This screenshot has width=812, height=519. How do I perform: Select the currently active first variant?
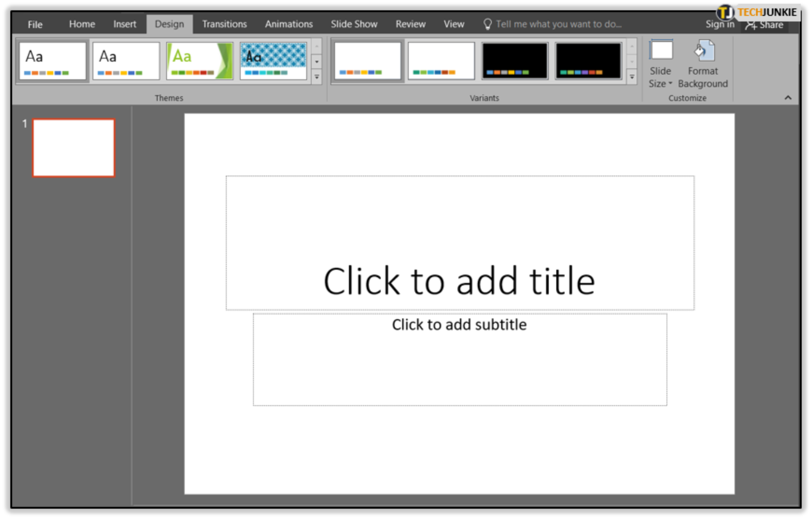point(367,60)
